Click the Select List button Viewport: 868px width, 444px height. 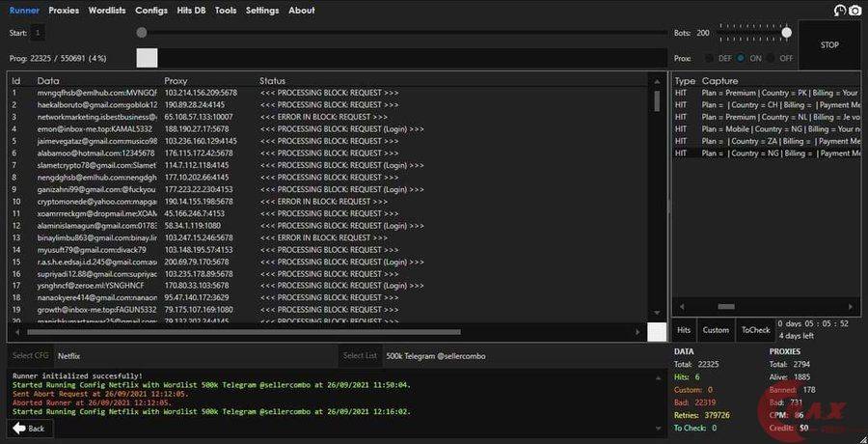[x=361, y=355]
